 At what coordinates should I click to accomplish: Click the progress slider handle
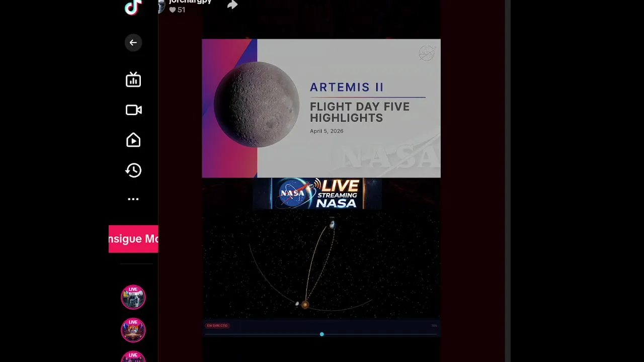[x=321, y=334]
